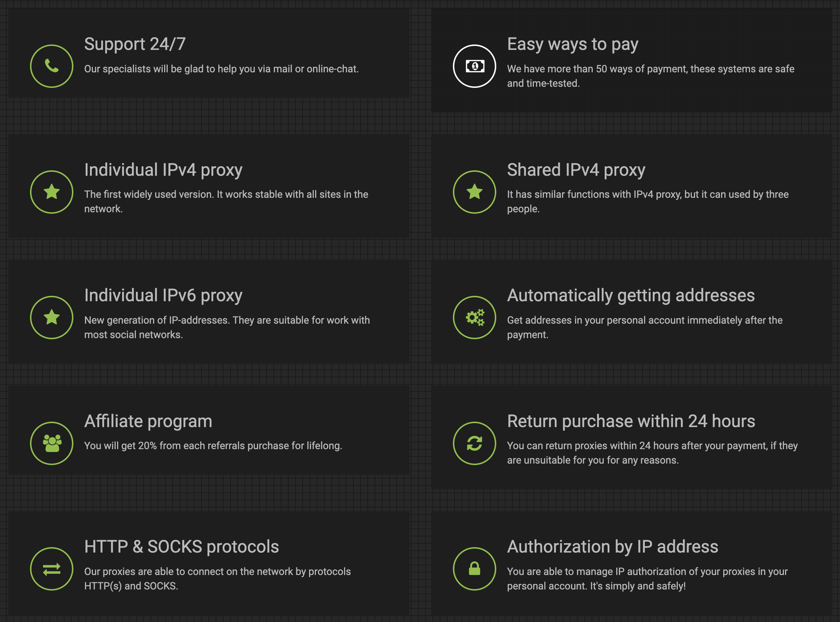Viewport: 840px width, 622px height.
Task: Click the money bill icon for payments
Action: [475, 66]
